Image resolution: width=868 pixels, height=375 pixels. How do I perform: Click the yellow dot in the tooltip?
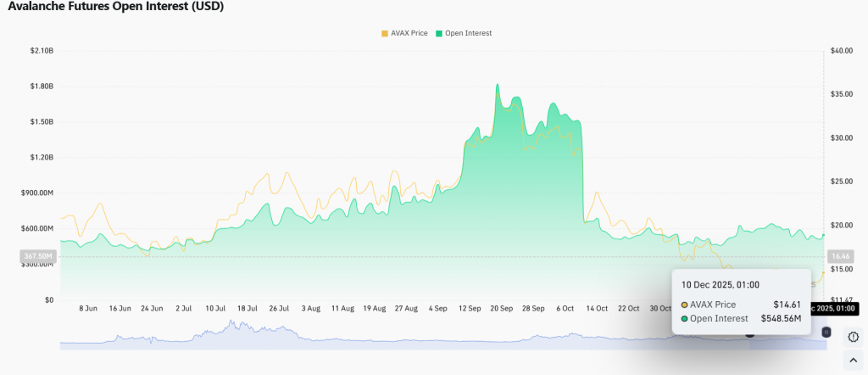pyautogui.click(x=685, y=304)
